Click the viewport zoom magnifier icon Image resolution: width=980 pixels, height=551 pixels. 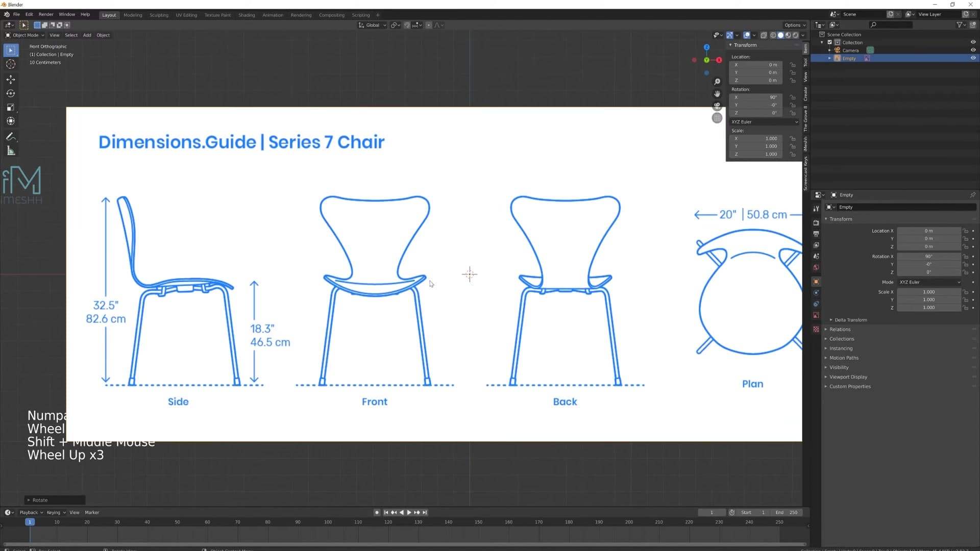point(717,82)
